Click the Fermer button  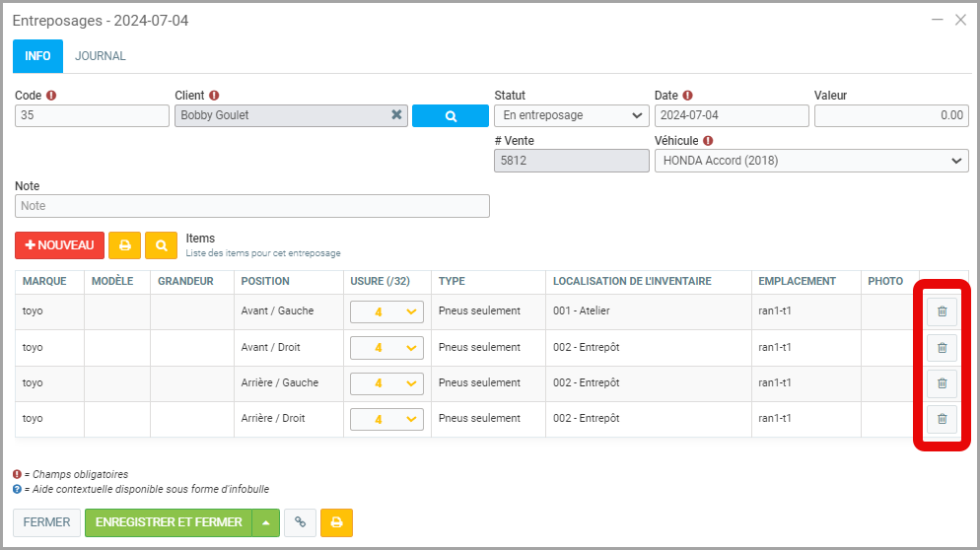click(x=46, y=522)
